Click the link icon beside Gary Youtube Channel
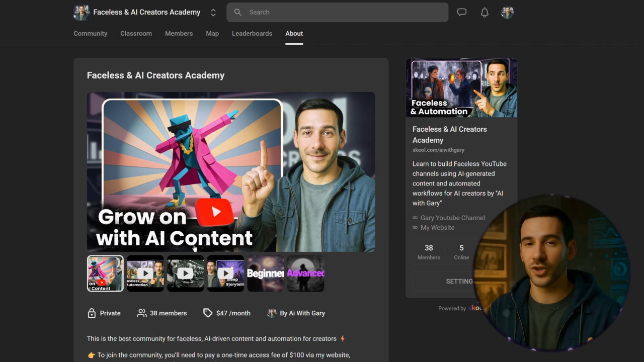644x362 pixels. 415,218
